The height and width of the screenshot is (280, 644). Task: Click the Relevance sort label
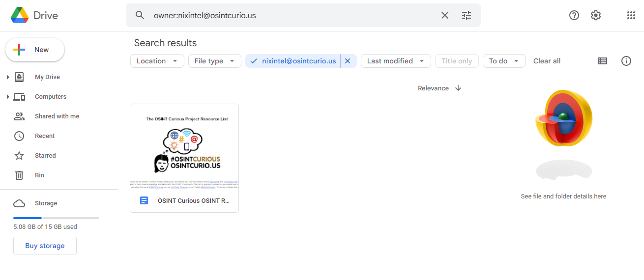click(433, 88)
